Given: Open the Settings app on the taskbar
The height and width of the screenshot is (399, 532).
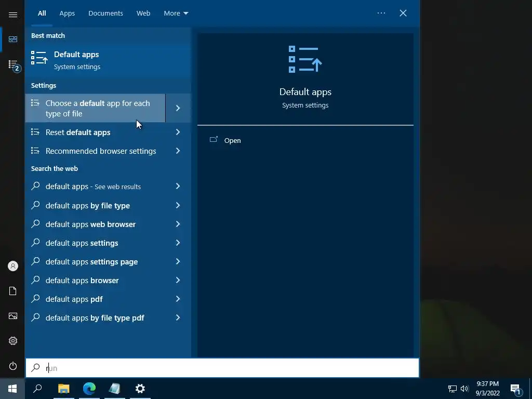Looking at the screenshot, I should [x=140, y=389].
